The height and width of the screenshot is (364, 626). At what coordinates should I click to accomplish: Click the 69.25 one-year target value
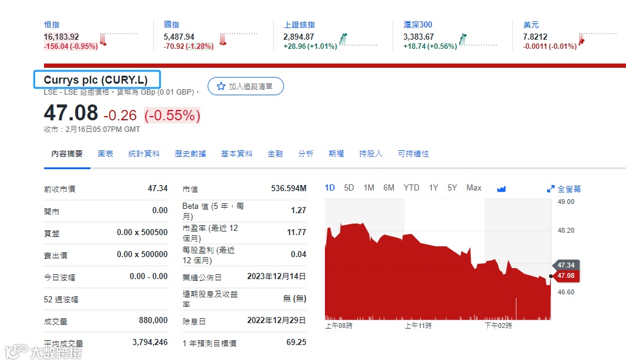click(x=296, y=342)
